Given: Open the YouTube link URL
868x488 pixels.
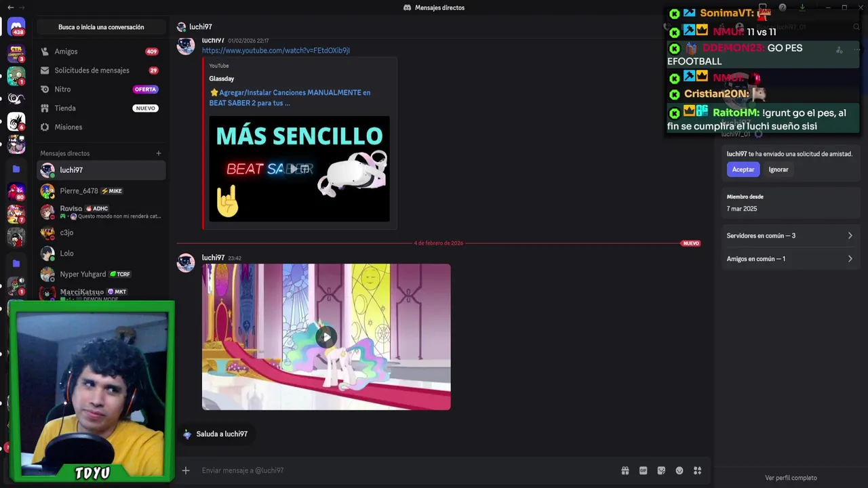Looking at the screenshot, I should pos(275,51).
